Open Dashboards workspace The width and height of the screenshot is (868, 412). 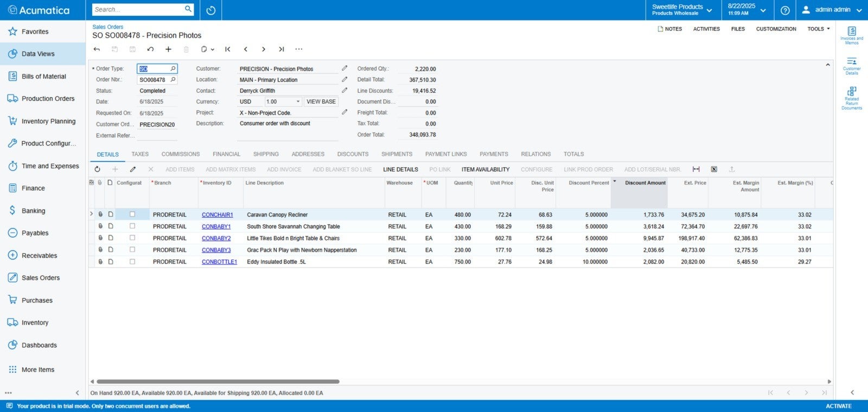[42, 345]
